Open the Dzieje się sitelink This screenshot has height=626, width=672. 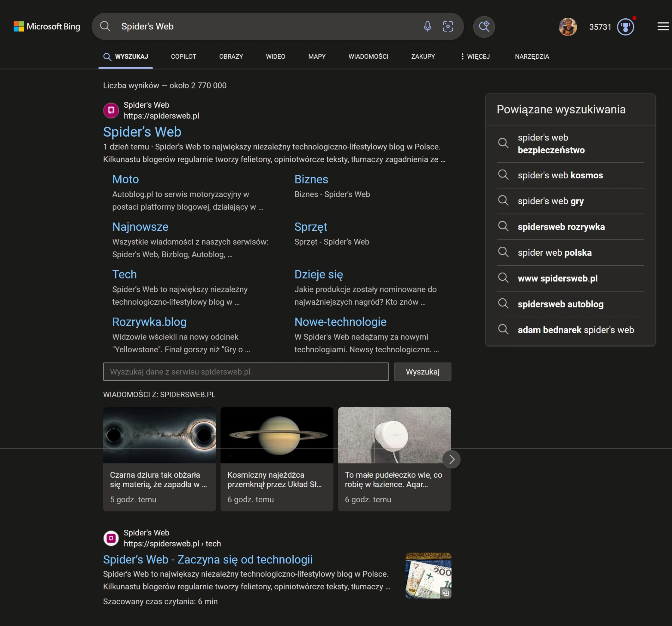318,275
